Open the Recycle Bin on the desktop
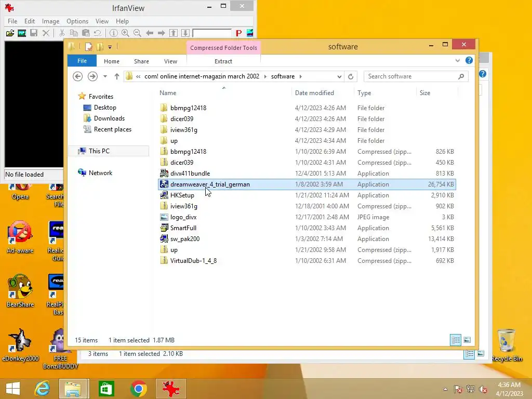This screenshot has height=399, width=532. (x=507, y=345)
